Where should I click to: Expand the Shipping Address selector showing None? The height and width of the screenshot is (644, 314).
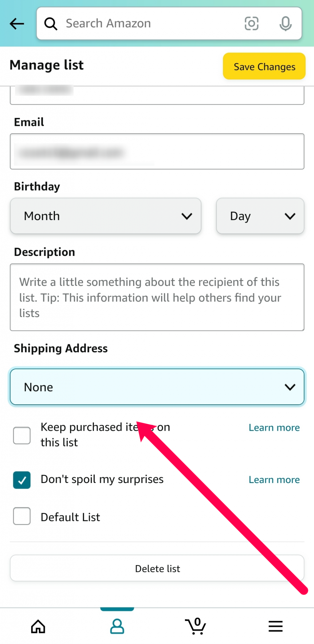point(157,387)
